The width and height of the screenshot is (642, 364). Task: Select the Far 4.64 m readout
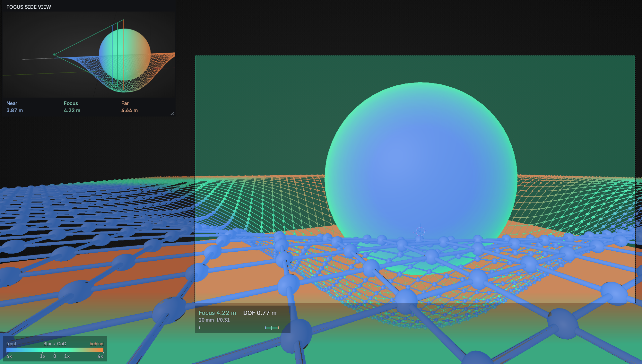(x=130, y=107)
